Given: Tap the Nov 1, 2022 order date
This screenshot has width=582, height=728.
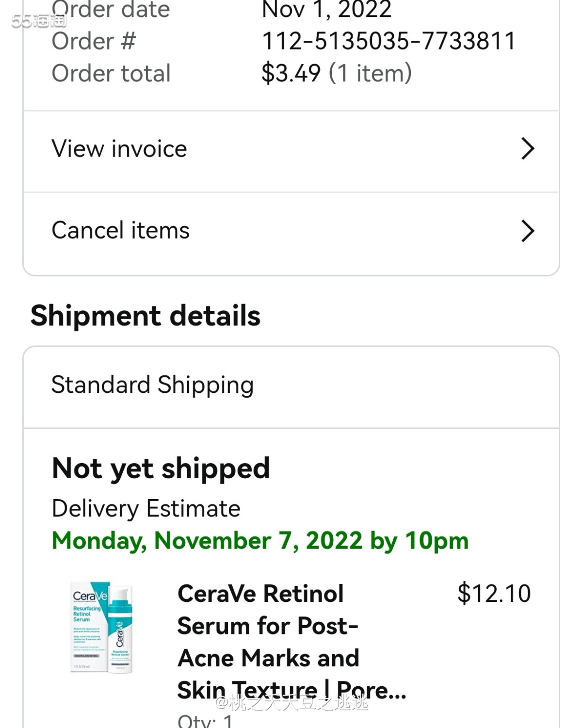Looking at the screenshot, I should point(326,9).
